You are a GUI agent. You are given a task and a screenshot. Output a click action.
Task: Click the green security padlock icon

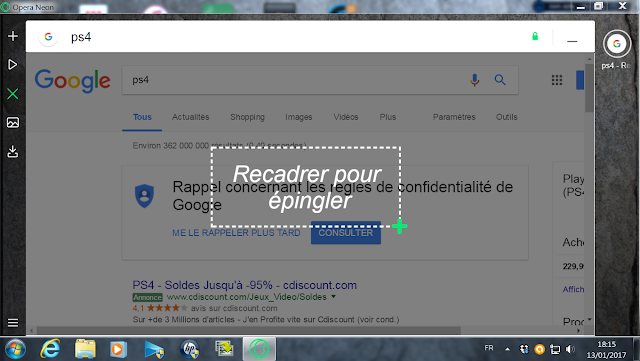click(535, 36)
